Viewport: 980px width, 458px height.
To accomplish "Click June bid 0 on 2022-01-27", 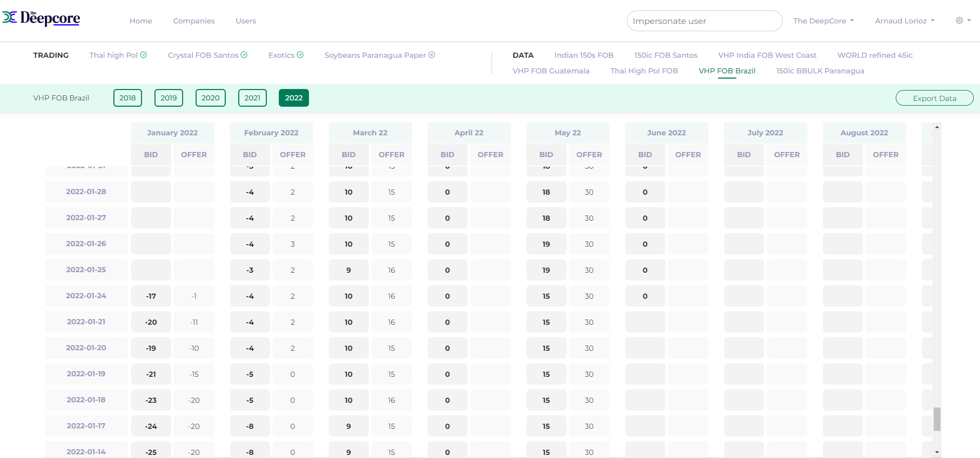I will pos(645,218).
